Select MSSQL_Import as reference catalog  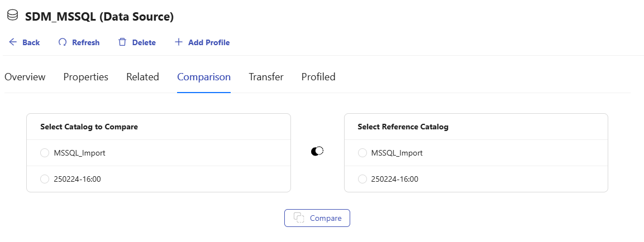point(362,153)
